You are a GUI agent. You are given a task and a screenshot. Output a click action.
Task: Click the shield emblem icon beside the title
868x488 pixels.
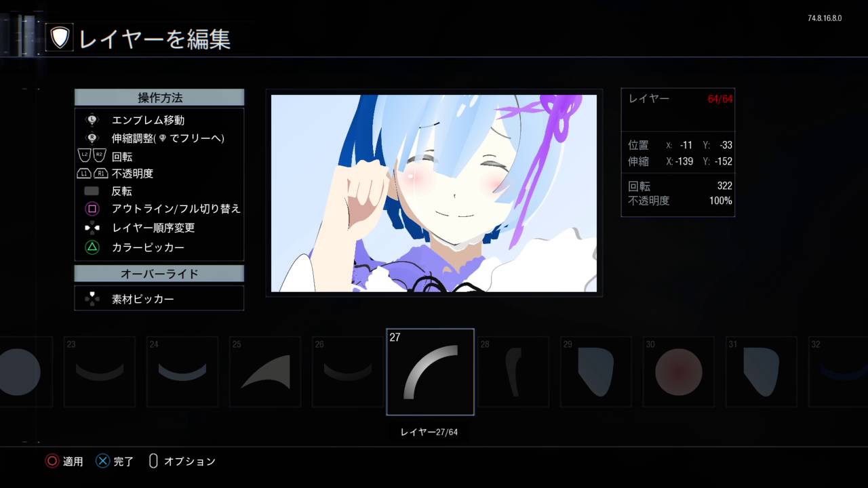(x=60, y=37)
